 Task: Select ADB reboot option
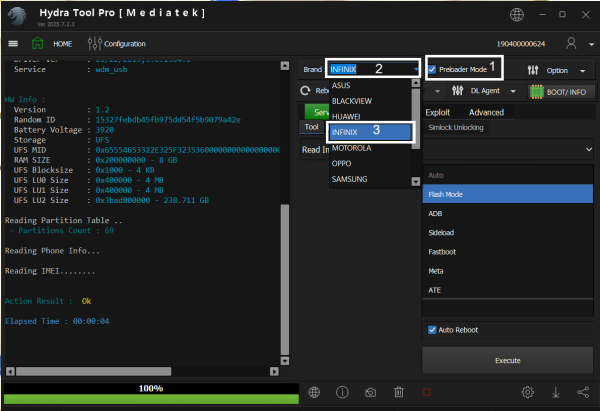coord(507,213)
